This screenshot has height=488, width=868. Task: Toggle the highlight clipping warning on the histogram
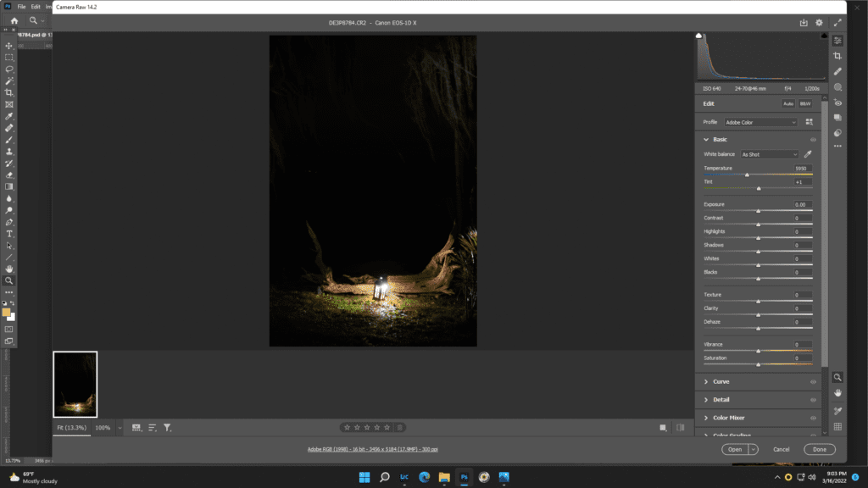coord(824,36)
